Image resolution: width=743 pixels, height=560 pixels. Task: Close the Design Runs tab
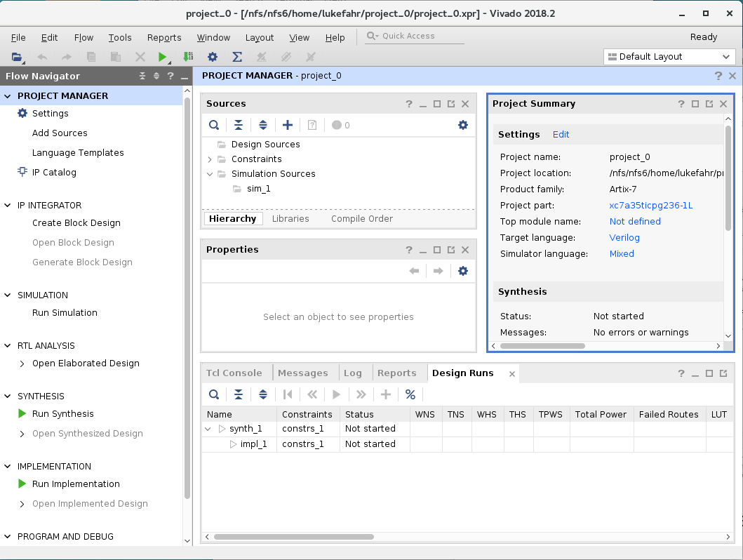tap(511, 374)
